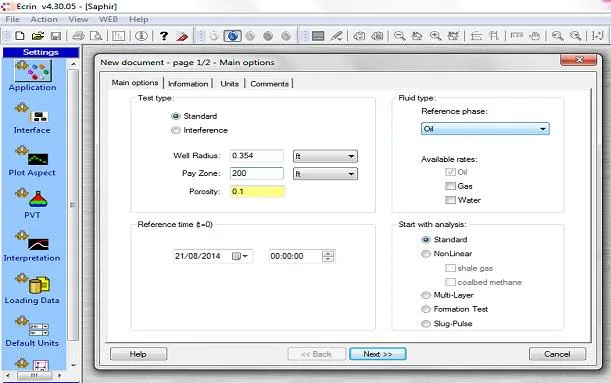Select Multi-Layer analysis radio button

click(x=426, y=295)
